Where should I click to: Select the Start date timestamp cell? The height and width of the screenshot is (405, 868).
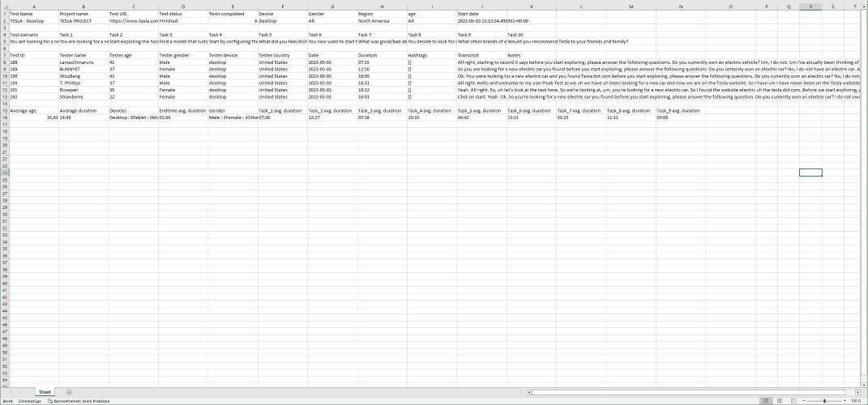coord(481,20)
